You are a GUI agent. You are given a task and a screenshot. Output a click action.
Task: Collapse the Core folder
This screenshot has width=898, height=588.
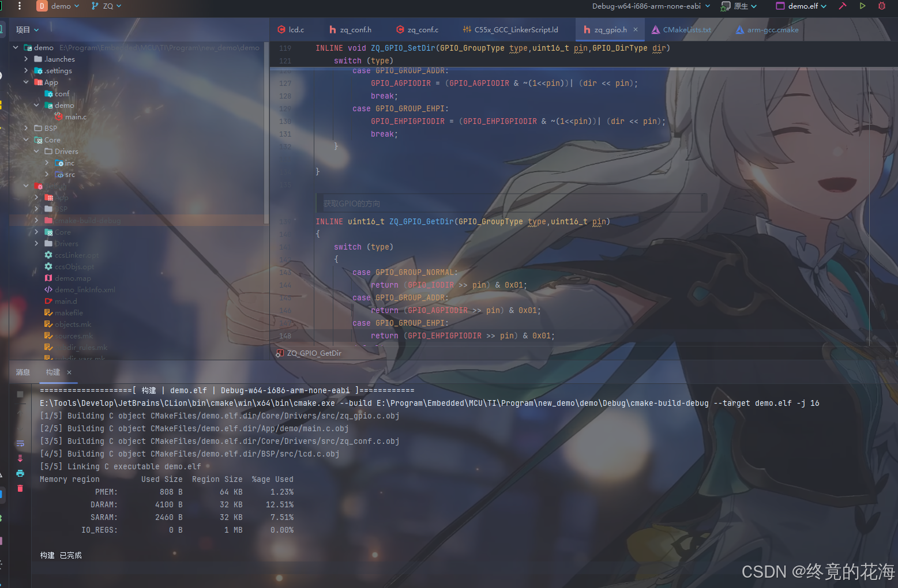(x=26, y=140)
